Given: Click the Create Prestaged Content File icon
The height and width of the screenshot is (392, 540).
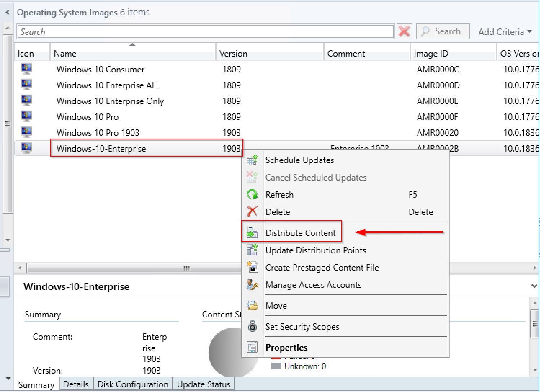Looking at the screenshot, I should click(252, 267).
